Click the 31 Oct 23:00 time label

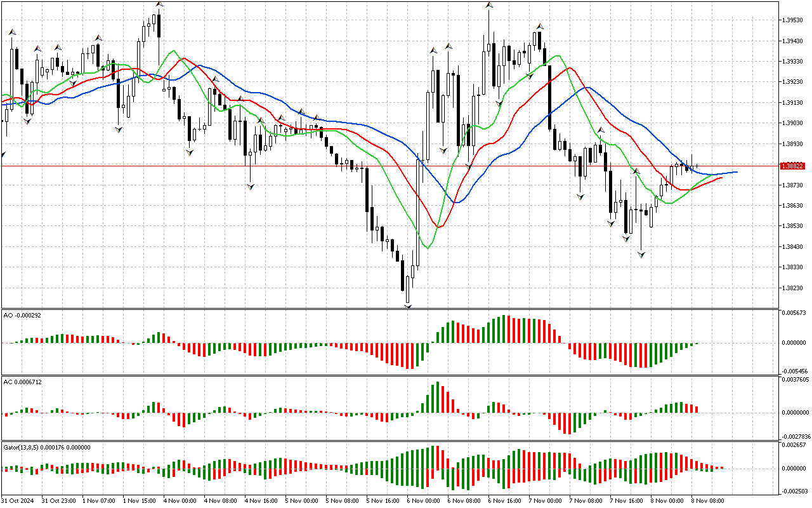pos(58,501)
